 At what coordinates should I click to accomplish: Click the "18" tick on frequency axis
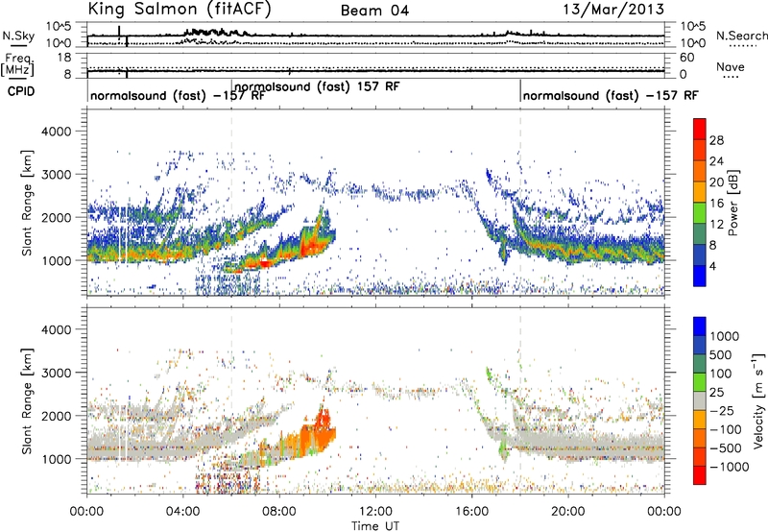(x=64, y=58)
